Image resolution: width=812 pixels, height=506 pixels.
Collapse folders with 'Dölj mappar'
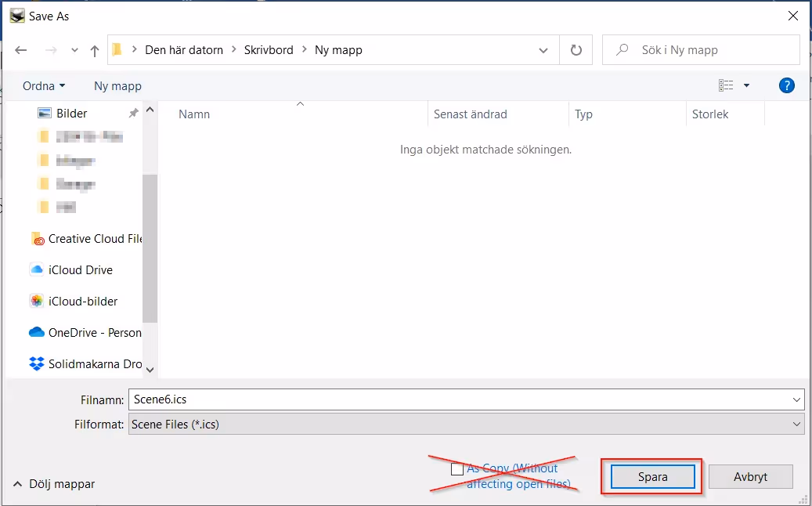pyautogui.click(x=54, y=484)
